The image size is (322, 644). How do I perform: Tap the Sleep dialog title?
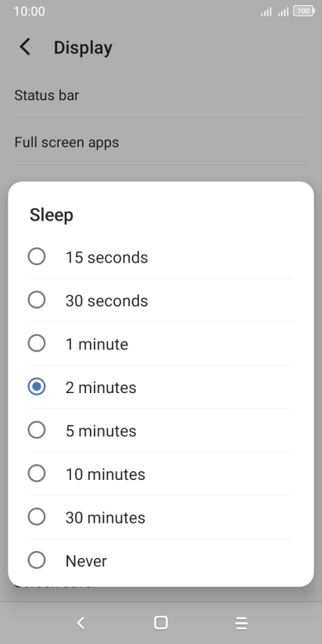(x=52, y=215)
